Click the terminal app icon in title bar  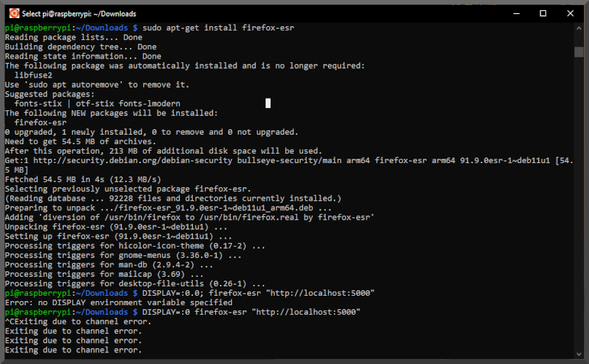click(12, 13)
